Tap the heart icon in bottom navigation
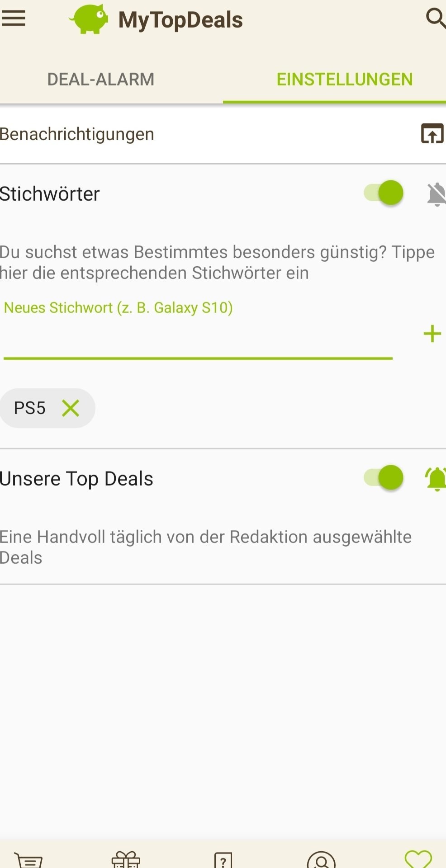Screen dimensions: 446x868 [418, 859]
